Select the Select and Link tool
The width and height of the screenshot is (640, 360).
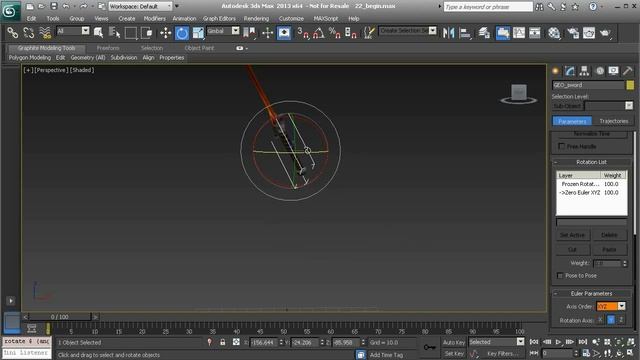click(13, 33)
